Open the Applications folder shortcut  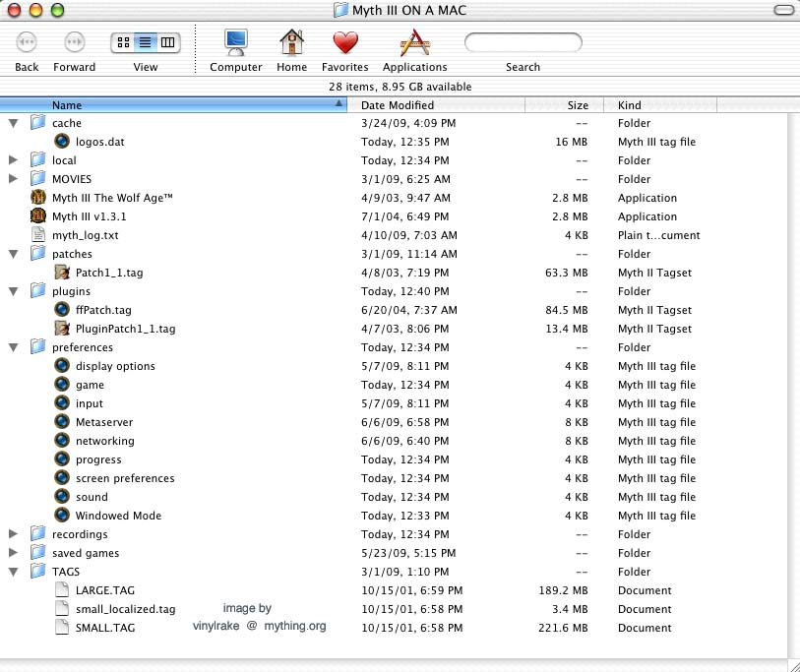coord(415,42)
